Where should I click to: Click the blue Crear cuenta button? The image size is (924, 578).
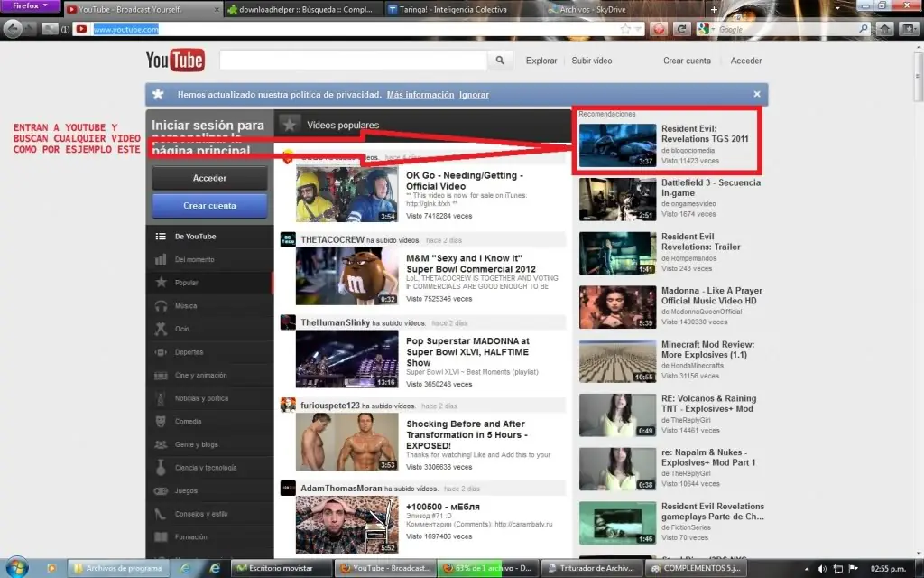tap(209, 206)
